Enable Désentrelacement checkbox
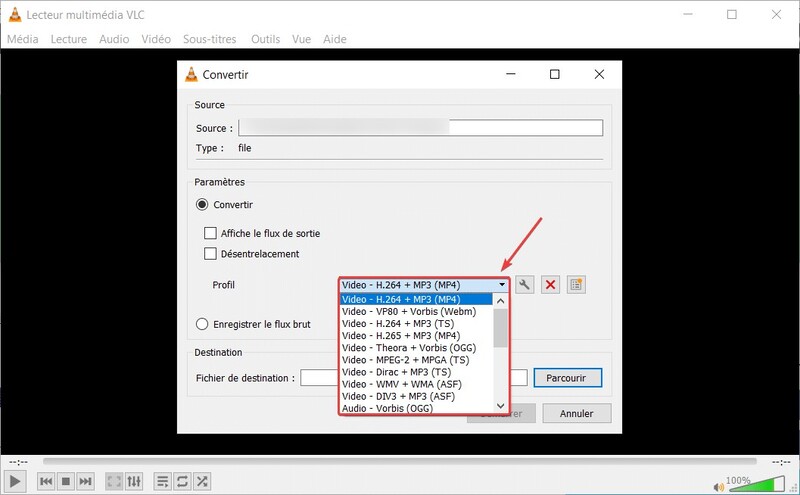The height and width of the screenshot is (495, 800). [210, 254]
